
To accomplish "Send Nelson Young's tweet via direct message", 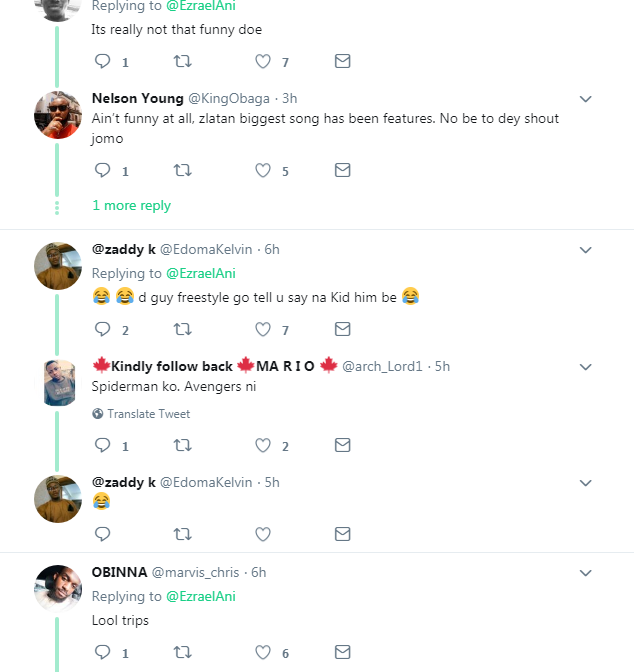I will pyautogui.click(x=342, y=171).
